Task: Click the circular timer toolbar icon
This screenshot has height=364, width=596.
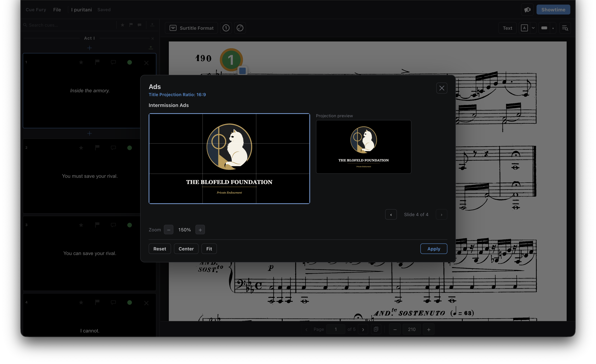Action: [240, 28]
